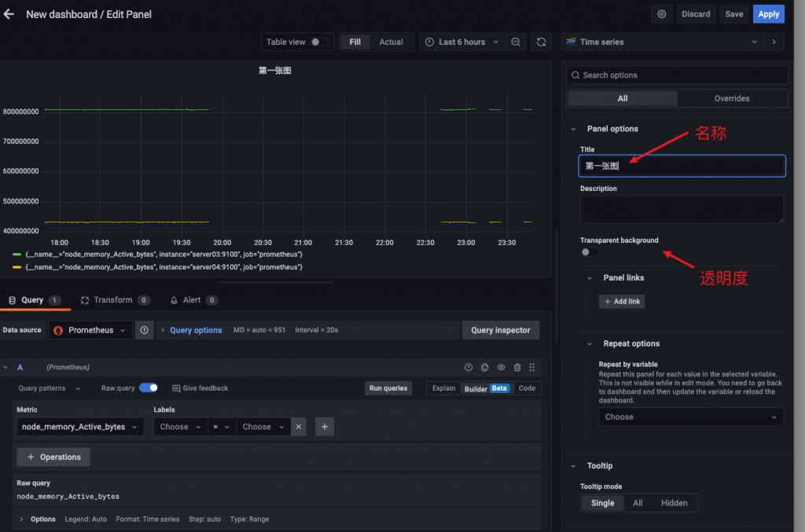The height and width of the screenshot is (532, 805).
Task: Grab the query A drag handle icon
Action: click(532, 367)
